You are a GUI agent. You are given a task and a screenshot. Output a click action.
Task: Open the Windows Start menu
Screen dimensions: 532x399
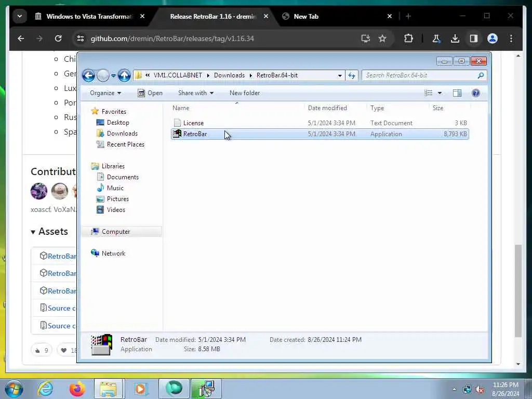(14, 389)
